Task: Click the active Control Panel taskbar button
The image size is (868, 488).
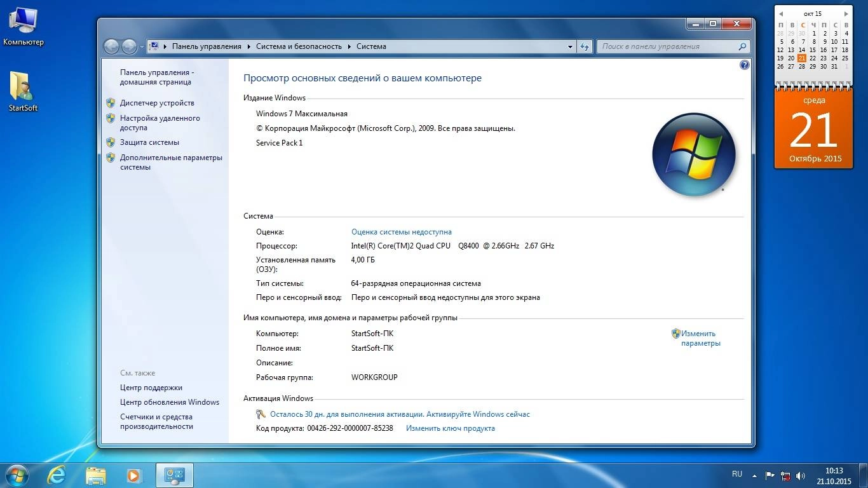Action: tap(174, 475)
